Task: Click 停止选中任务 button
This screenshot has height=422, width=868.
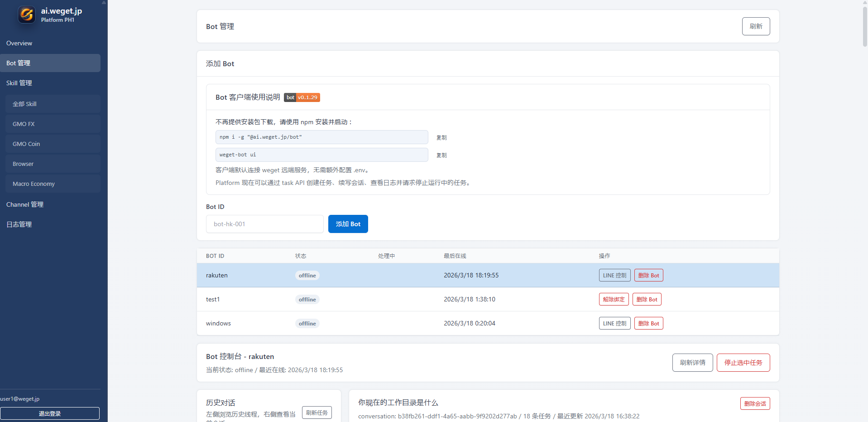Action: tap(743, 363)
